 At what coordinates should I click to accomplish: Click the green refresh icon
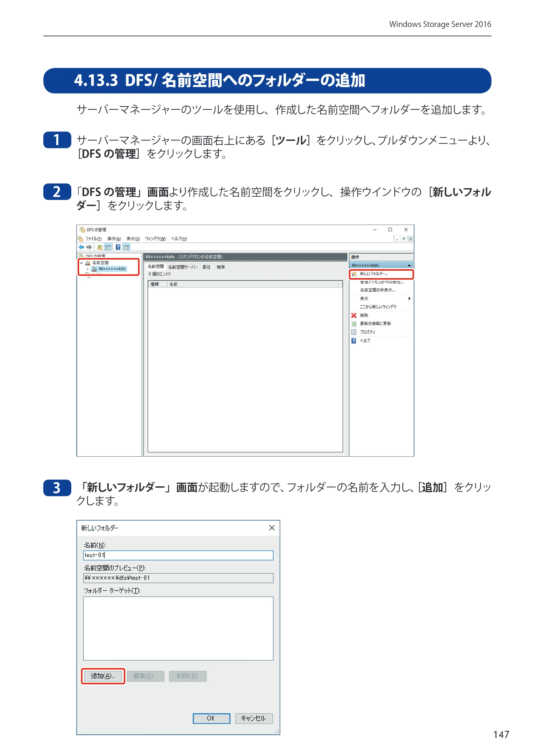coord(354,324)
